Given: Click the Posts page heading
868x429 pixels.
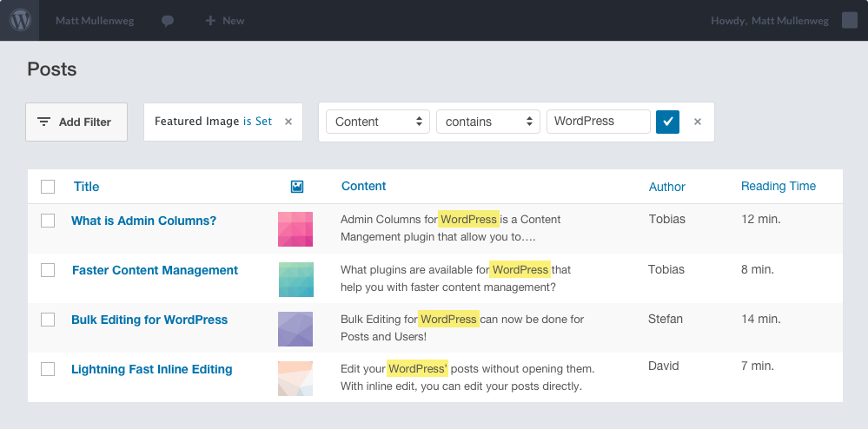Looking at the screenshot, I should click(52, 69).
